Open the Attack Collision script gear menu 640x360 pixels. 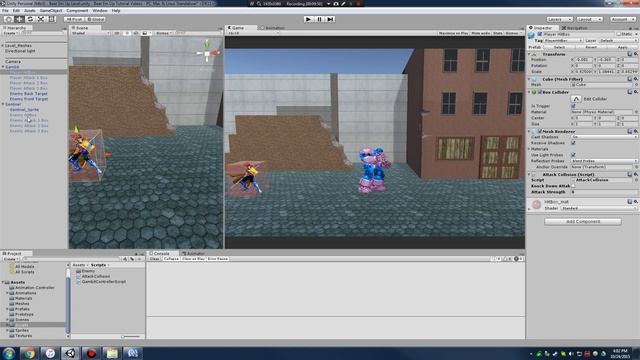(636, 174)
